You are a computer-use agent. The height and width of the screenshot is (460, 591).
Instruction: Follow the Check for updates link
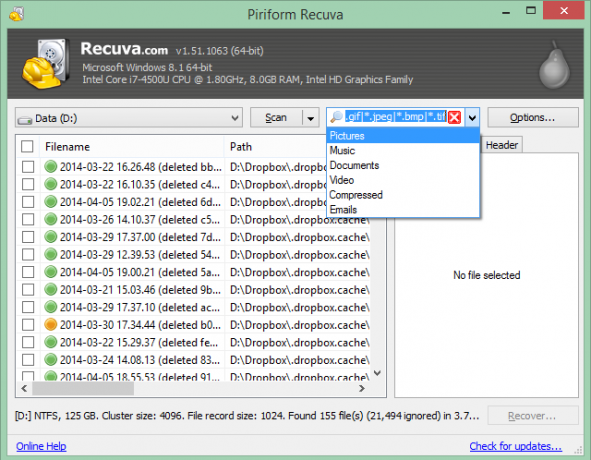[516, 446]
